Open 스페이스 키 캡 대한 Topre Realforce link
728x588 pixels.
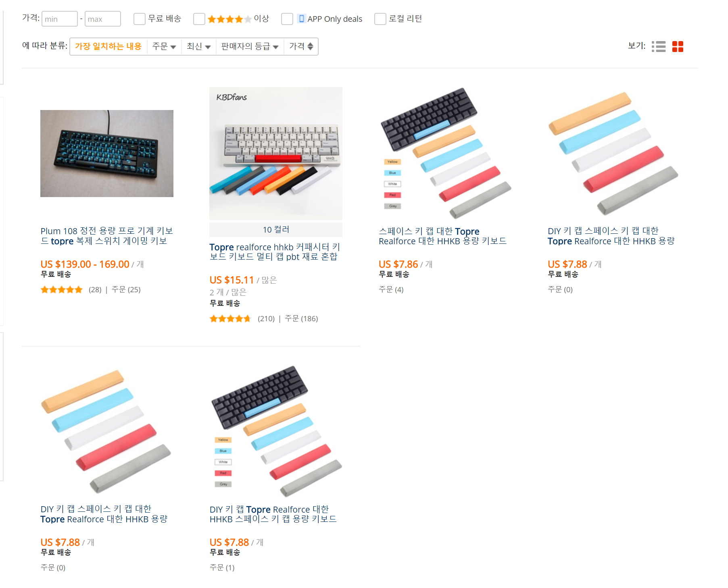442,236
